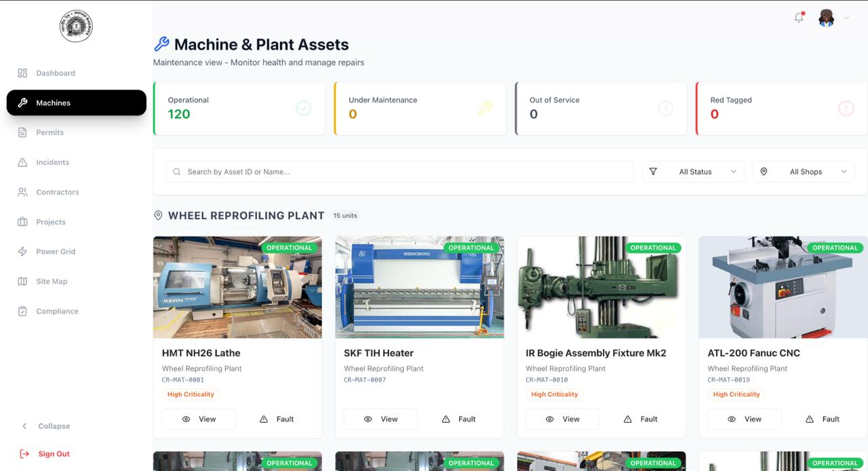Screen dimensions: 868x471
Task: Select Machines in the sidebar
Action: (76, 102)
